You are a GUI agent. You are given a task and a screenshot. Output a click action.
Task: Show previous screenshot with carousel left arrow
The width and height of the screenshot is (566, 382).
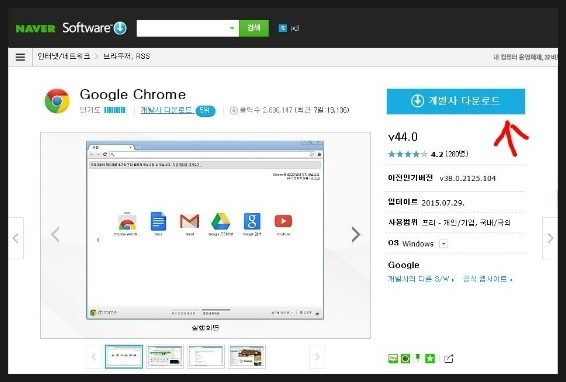pyautogui.click(x=55, y=235)
